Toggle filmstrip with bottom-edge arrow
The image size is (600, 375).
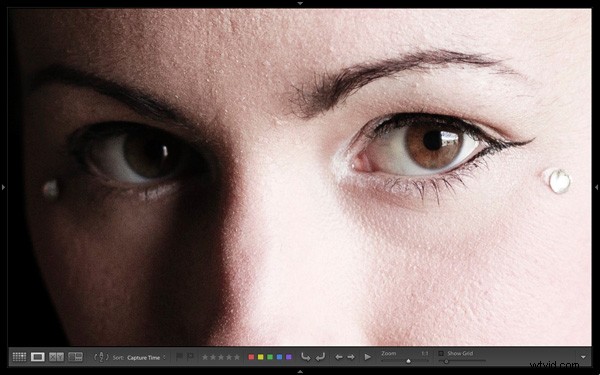pos(300,372)
